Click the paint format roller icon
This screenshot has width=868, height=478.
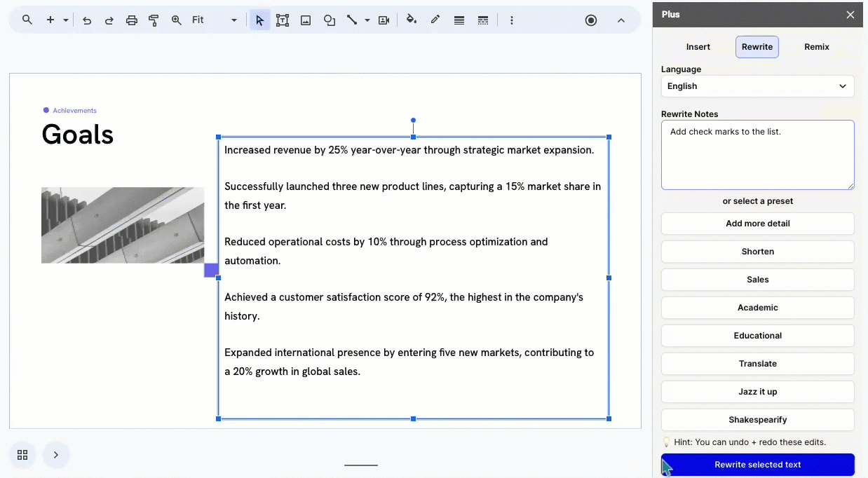pos(154,20)
